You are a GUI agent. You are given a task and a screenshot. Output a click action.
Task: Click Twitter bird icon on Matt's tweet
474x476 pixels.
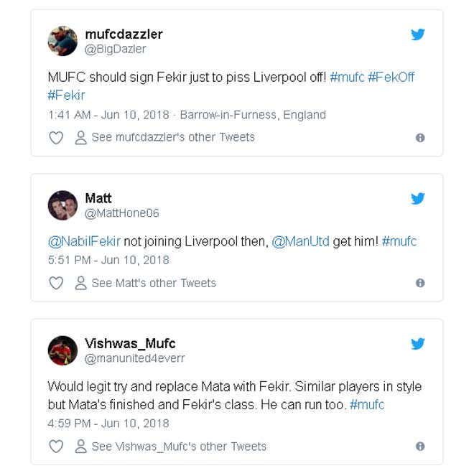[x=417, y=198]
